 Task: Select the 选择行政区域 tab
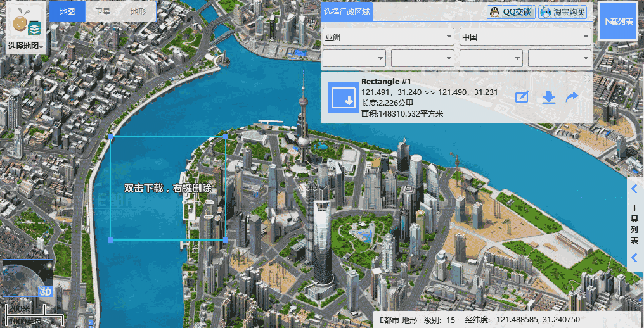(347, 11)
